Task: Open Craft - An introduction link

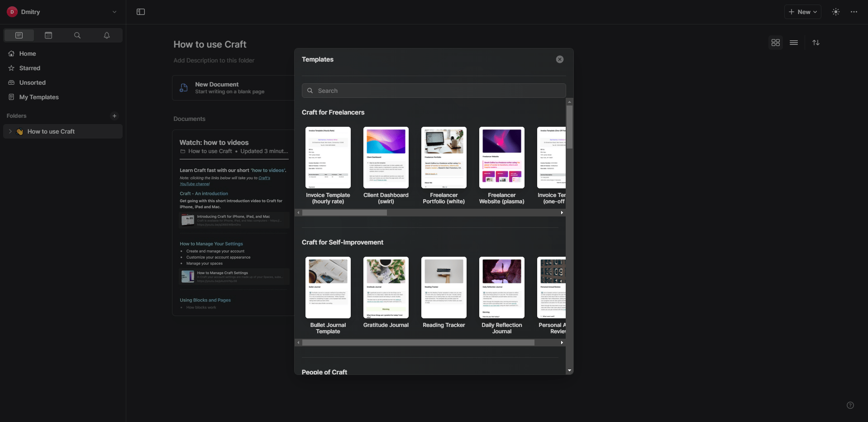Action: [x=204, y=193]
